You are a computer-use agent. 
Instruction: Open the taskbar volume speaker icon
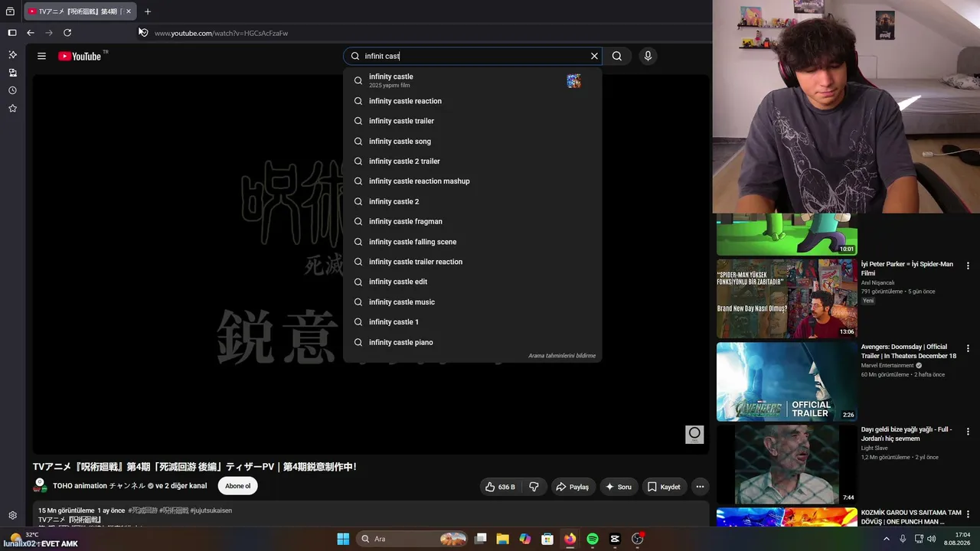click(x=932, y=539)
